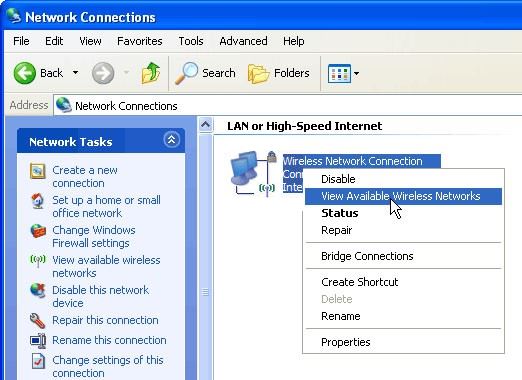
Task: Click the address bar globe icon
Action: (x=64, y=105)
